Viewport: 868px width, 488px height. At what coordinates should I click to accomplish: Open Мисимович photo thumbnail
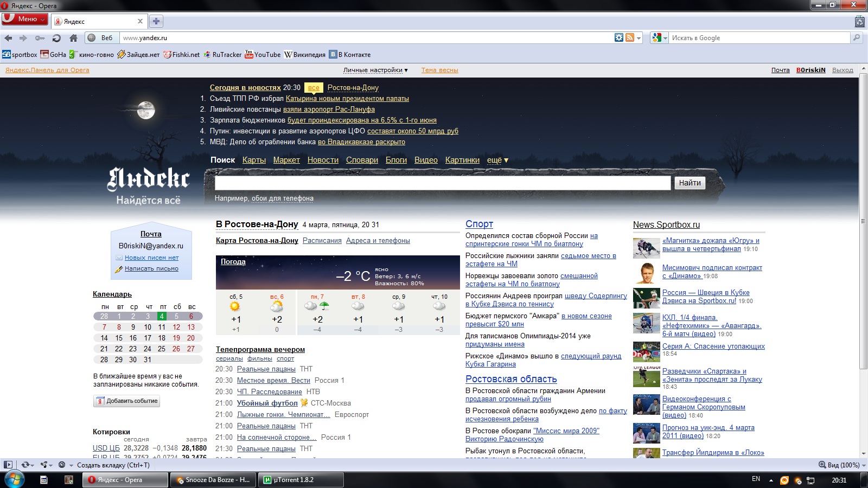[647, 273]
